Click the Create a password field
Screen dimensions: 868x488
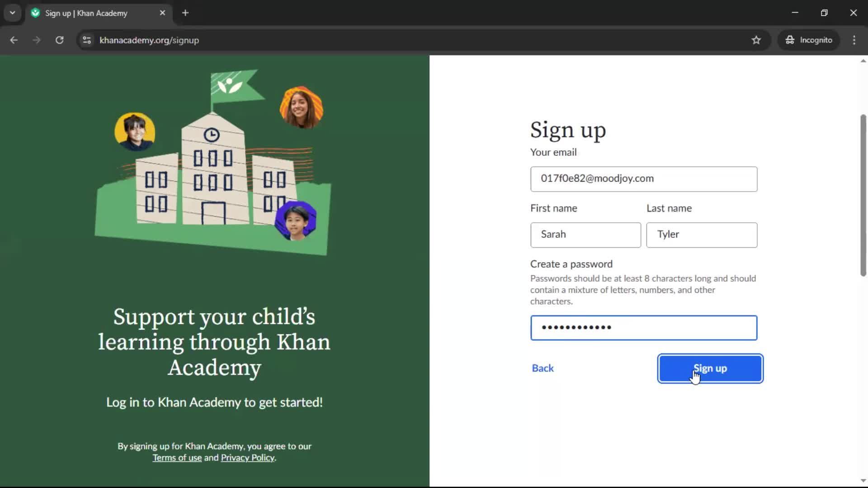pos(644,328)
